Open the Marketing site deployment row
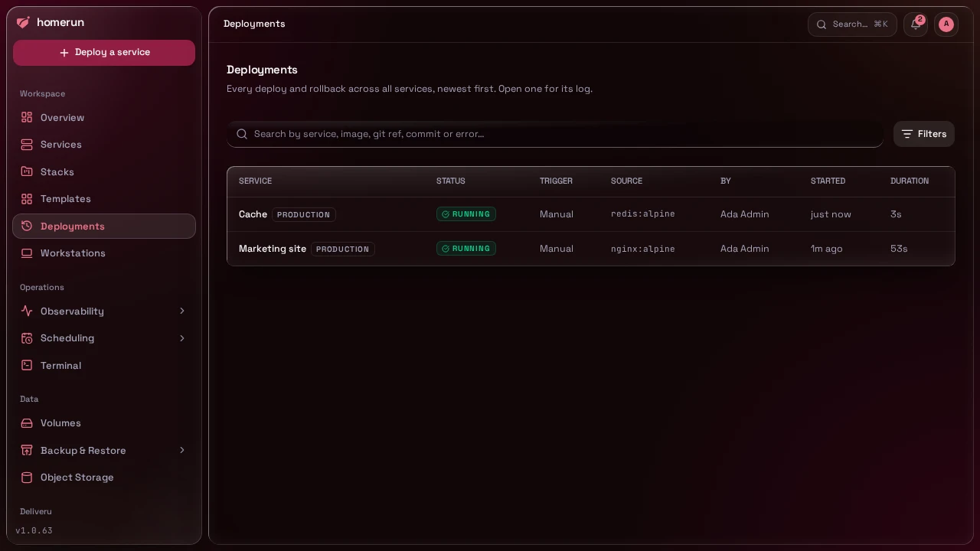The height and width of the screenshot is (551, 980). 591,249
